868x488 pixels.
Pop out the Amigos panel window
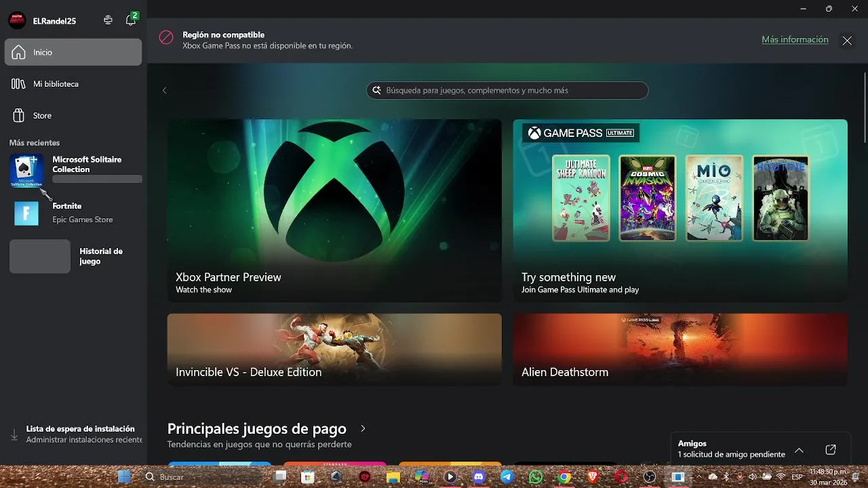pos(831,450)
